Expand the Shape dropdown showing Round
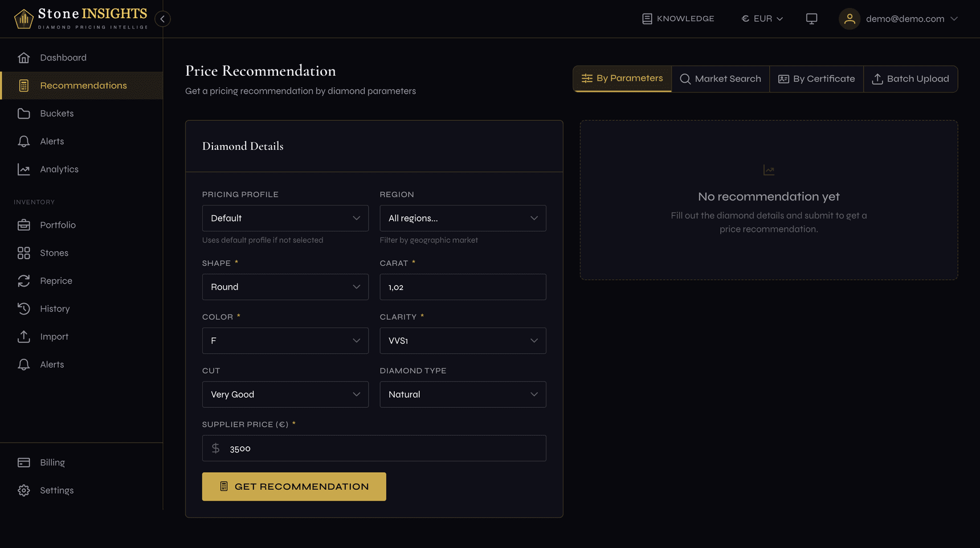 pos(285,287)
